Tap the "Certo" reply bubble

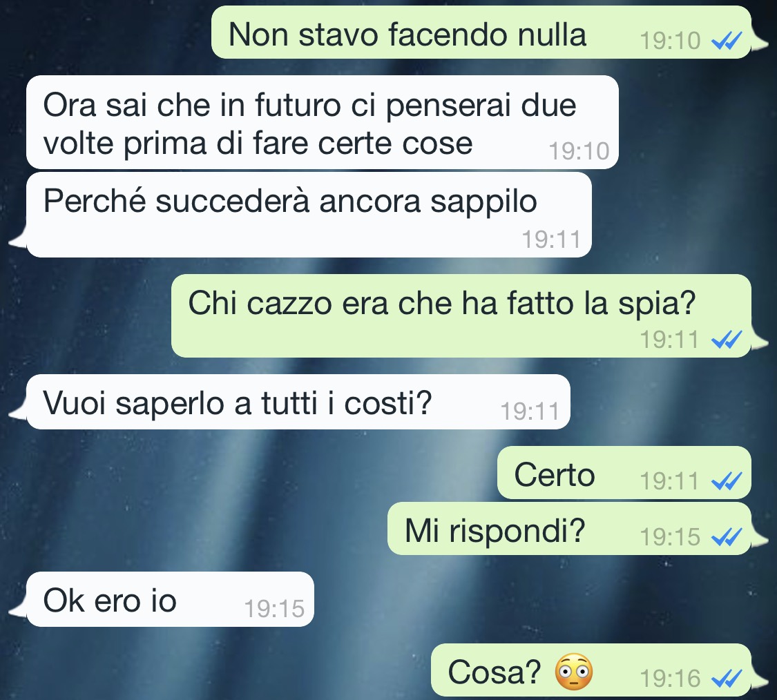click(x=624, y=473)
